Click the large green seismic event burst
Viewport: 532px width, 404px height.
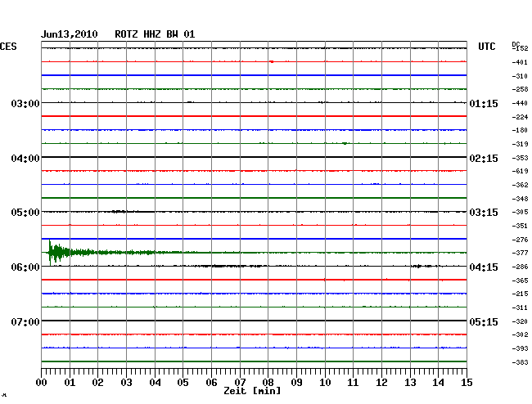[x=57, y=253]
